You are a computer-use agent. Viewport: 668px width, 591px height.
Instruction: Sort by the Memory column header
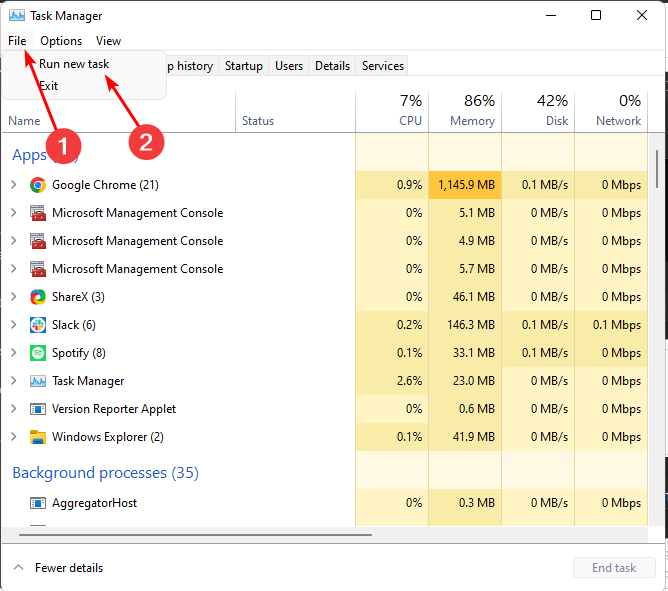[465, 112]
